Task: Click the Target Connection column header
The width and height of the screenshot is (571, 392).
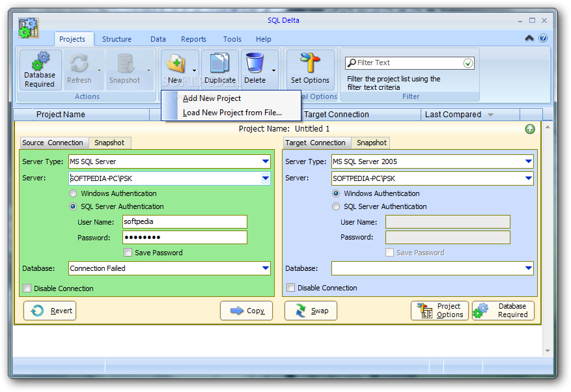Action: point(361,115)
